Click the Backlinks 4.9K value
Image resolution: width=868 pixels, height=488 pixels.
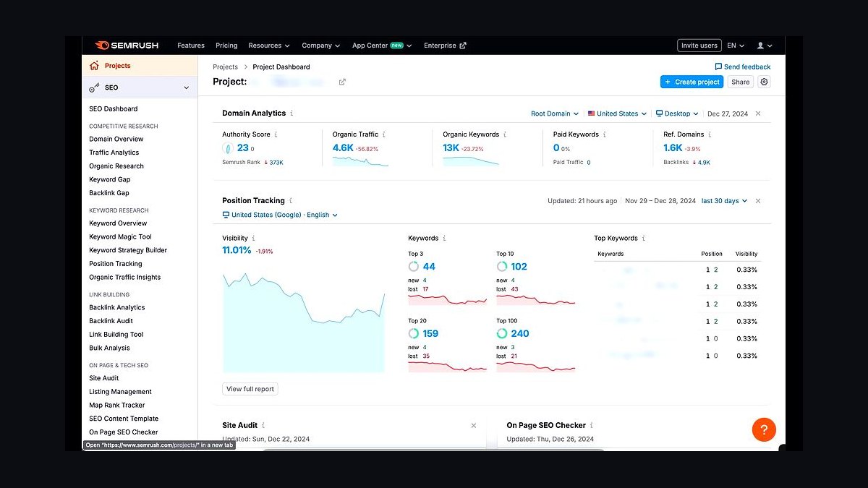(x=704, y=163)
